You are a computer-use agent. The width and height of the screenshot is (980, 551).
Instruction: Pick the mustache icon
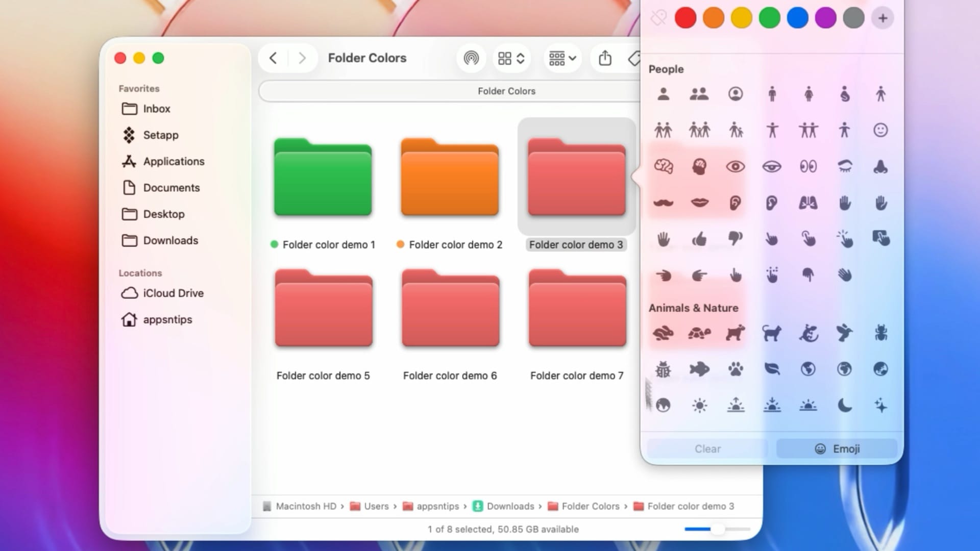click(663, 202)
